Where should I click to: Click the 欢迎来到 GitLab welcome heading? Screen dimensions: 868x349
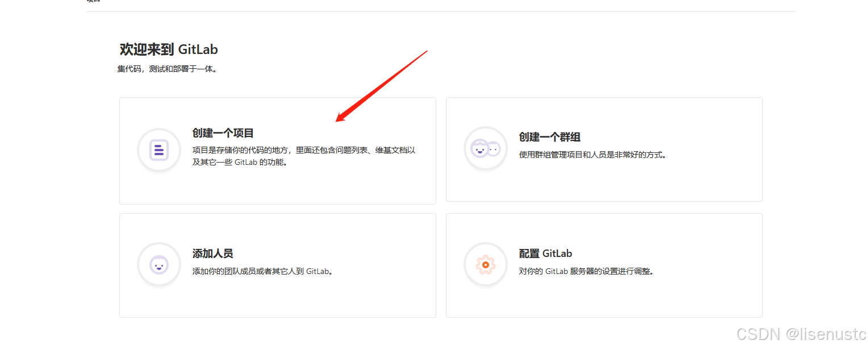[x=169, y=49]
